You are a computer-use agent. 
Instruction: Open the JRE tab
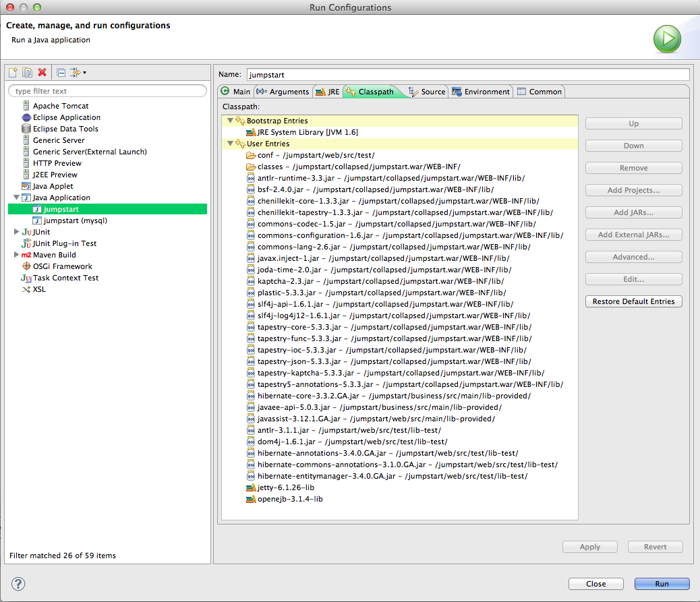[328, 92]
